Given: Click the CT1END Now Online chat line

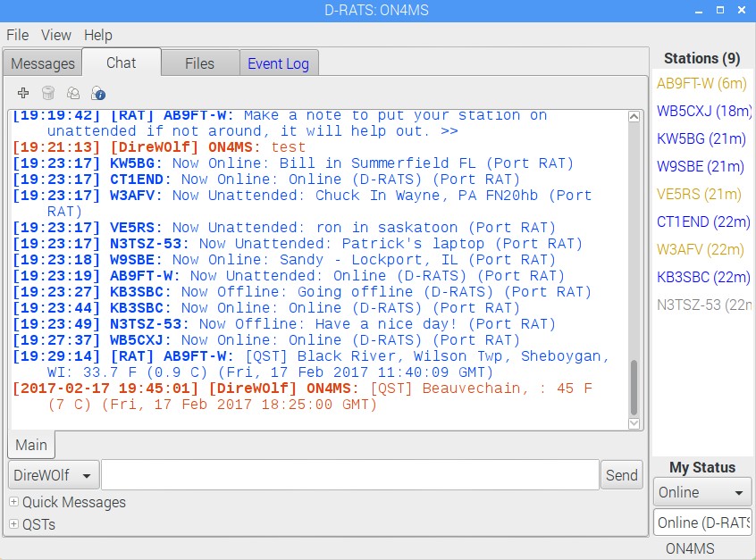Looking at the screenshot, I should (266, 180).
